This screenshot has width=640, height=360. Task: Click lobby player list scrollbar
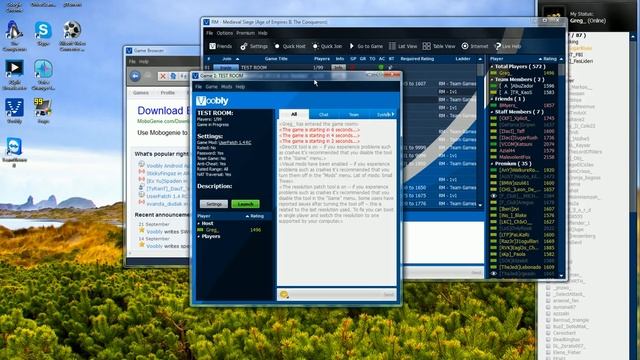click(x=562, y=167)
